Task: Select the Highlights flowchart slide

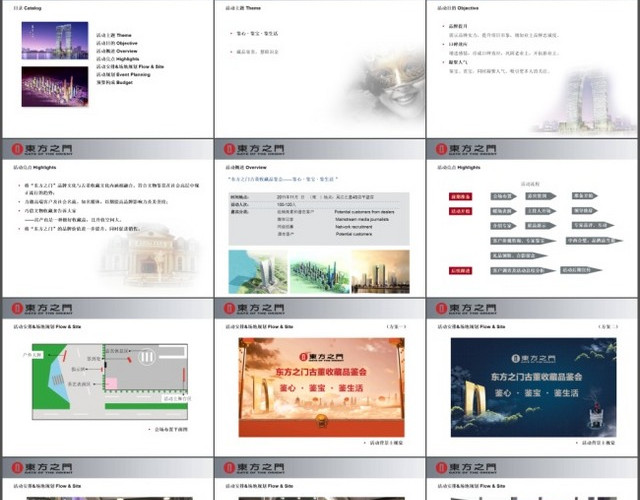Action: click(532, 218)
